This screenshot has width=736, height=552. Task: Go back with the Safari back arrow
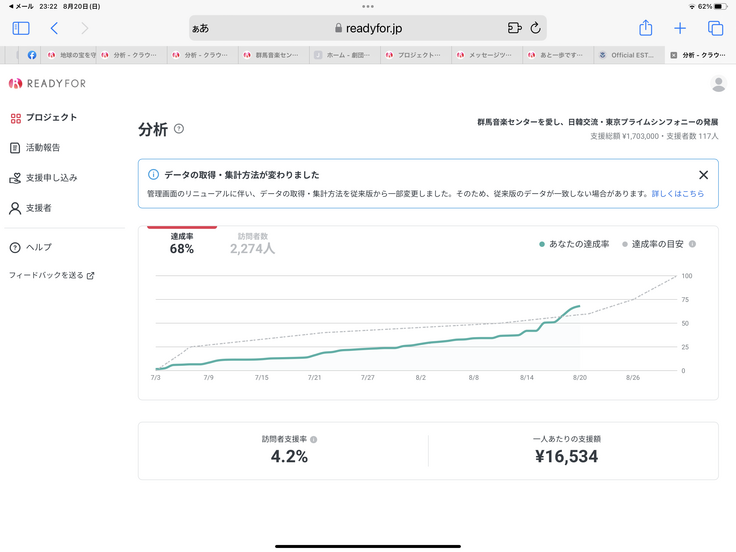[x=54, y=28]
